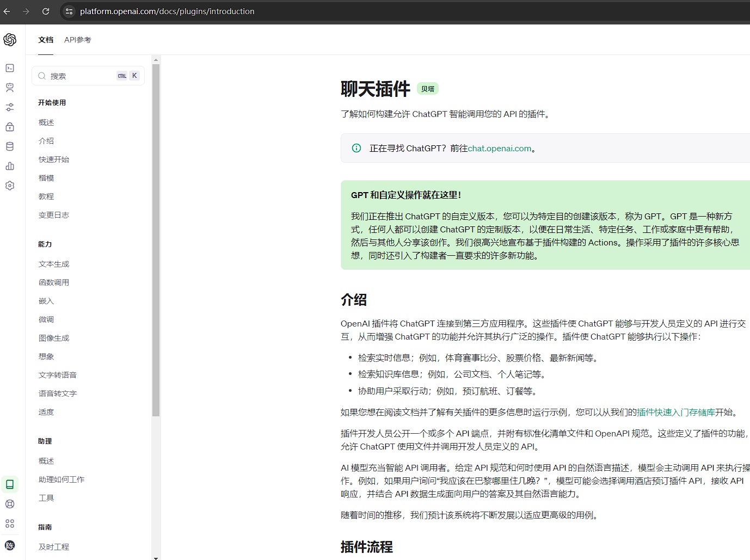Open the 适度 sidebar page
The image size is (750, 560).
[46, 412]
